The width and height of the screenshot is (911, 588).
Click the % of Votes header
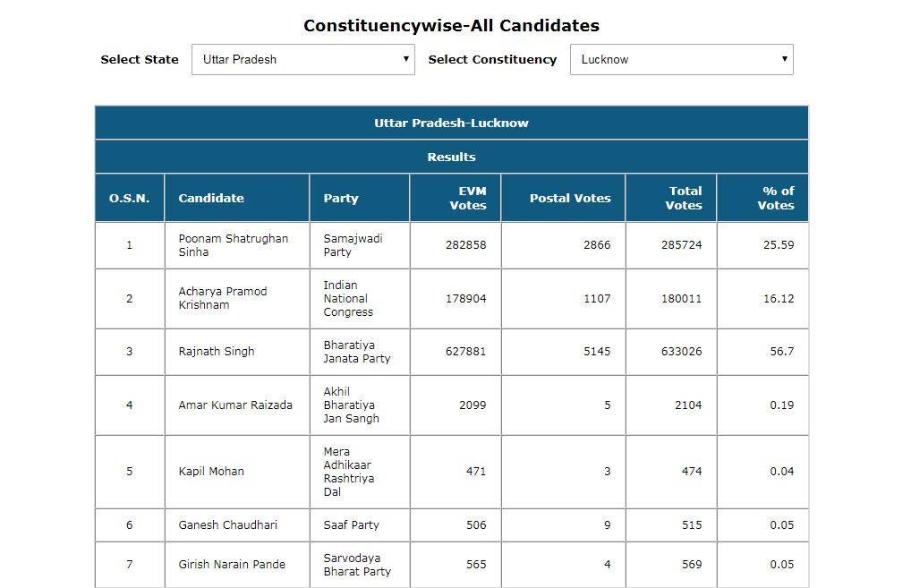pos(776,198)
